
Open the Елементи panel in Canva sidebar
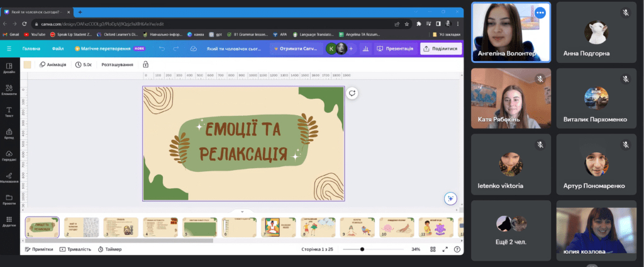pyautogui.click(x=9, y=88)
